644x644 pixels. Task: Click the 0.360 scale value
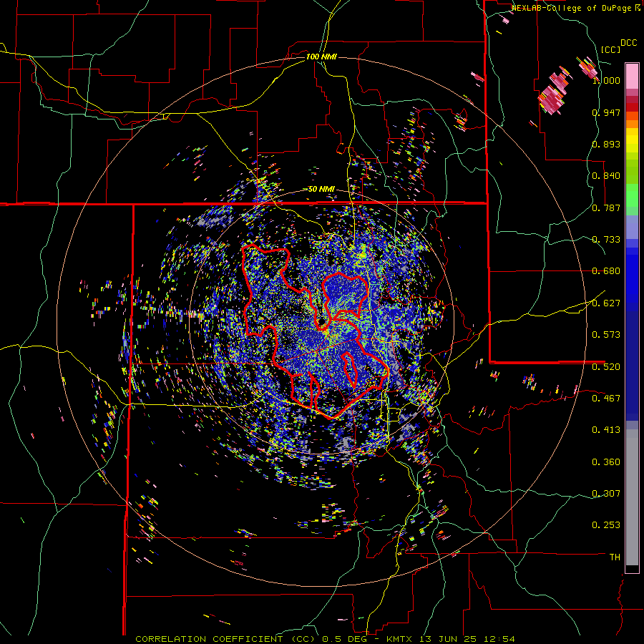(606, 462)
